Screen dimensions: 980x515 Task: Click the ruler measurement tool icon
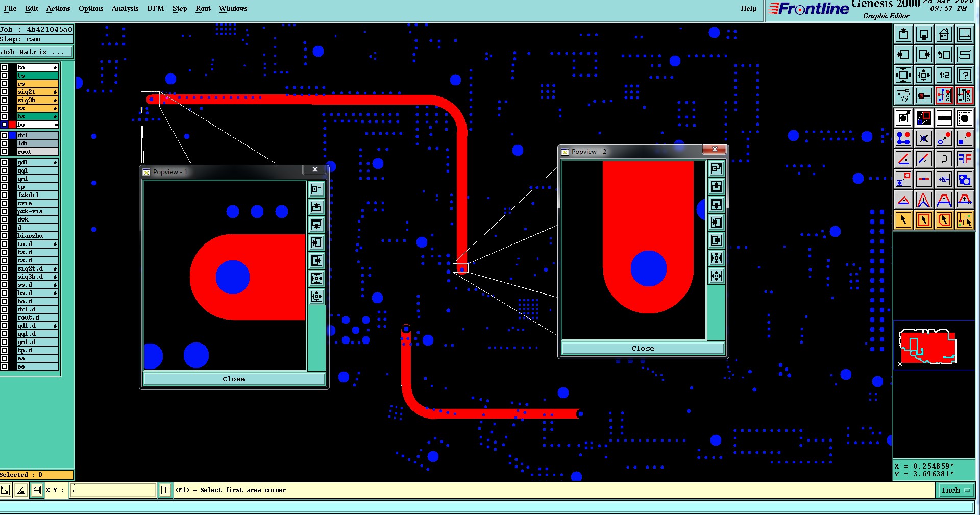[x=944, y=118]
